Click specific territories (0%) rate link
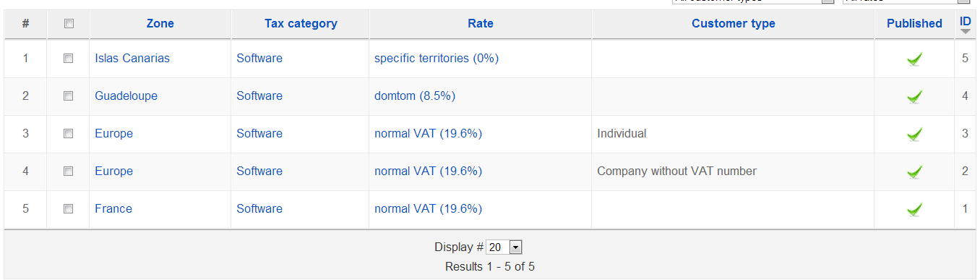Screen dimensions: 980x280 (x=437, y=59)
